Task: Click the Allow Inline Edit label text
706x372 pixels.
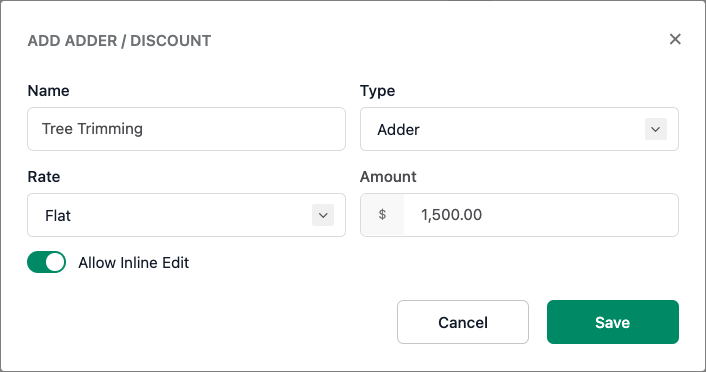Action: (134, 263)
